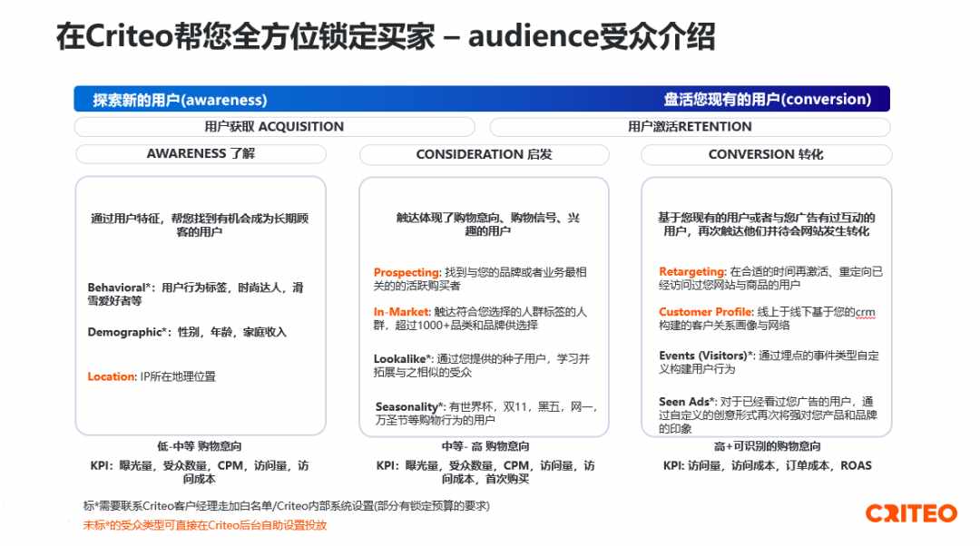Select the "Seen Ads*" audience entry
This screenshot has width=980, height=546.
click(x=768, y=414)
